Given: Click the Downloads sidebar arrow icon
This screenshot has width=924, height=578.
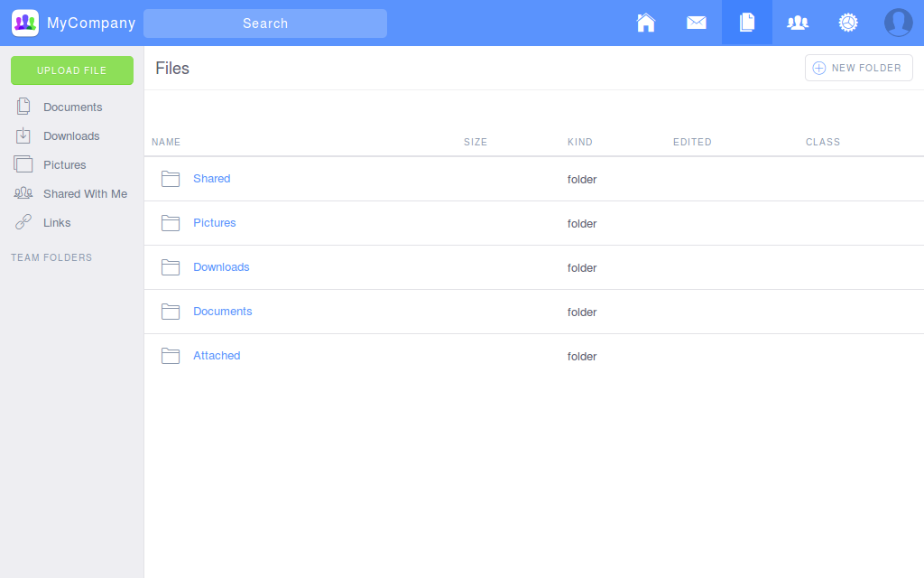Looking at the screenshot, I should pyautogui.click(x=23, y=135).
